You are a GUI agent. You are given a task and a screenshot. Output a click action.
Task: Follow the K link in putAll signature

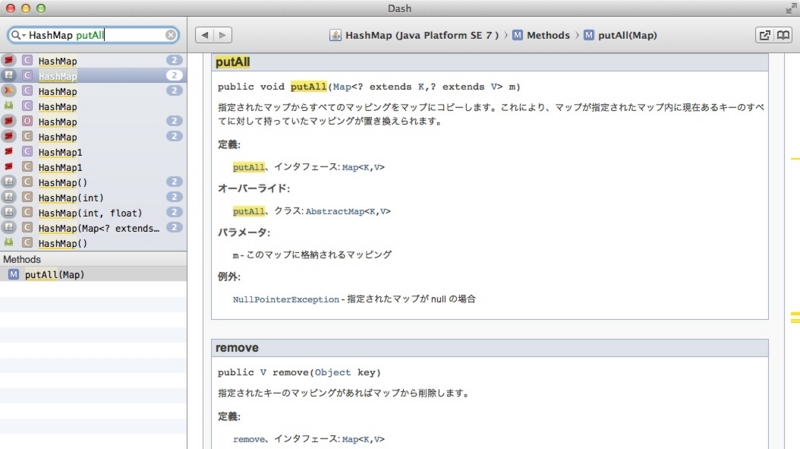pos(421,87)
